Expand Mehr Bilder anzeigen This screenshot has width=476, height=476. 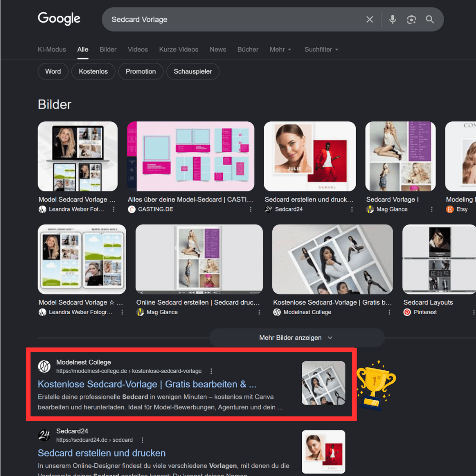pos(297,337)
